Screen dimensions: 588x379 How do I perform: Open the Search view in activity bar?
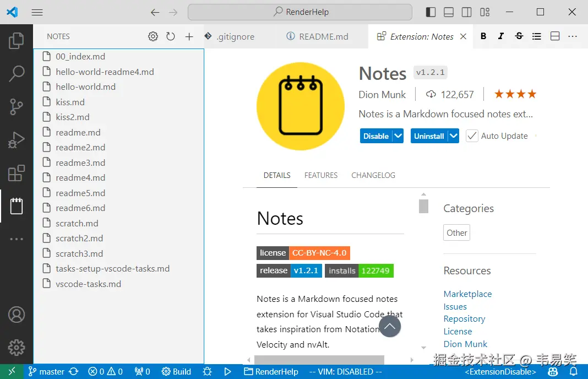point(16,74)
